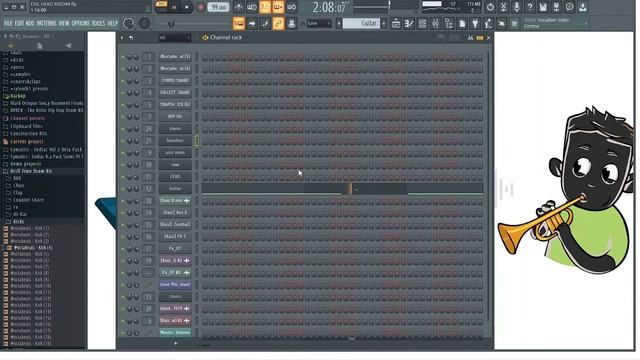Click the microphone audio record icon
The image size is (640, 360).
pyautogui.click(x=516, y=7)
